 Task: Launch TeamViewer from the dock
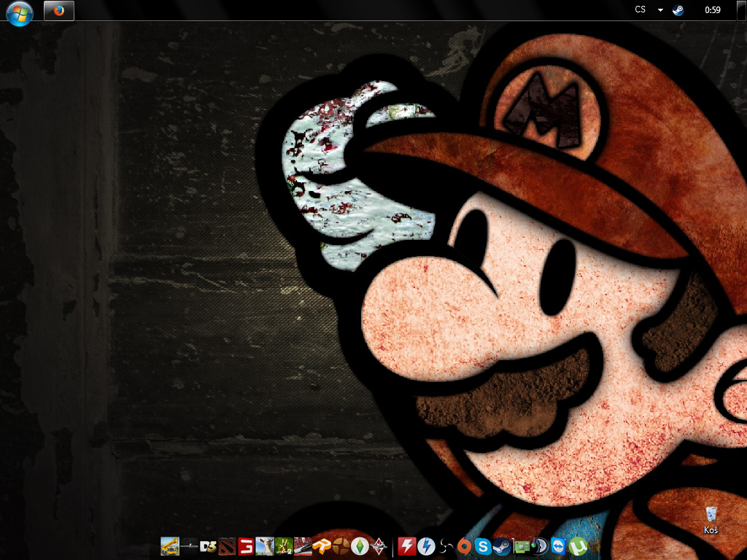point(559,546)
